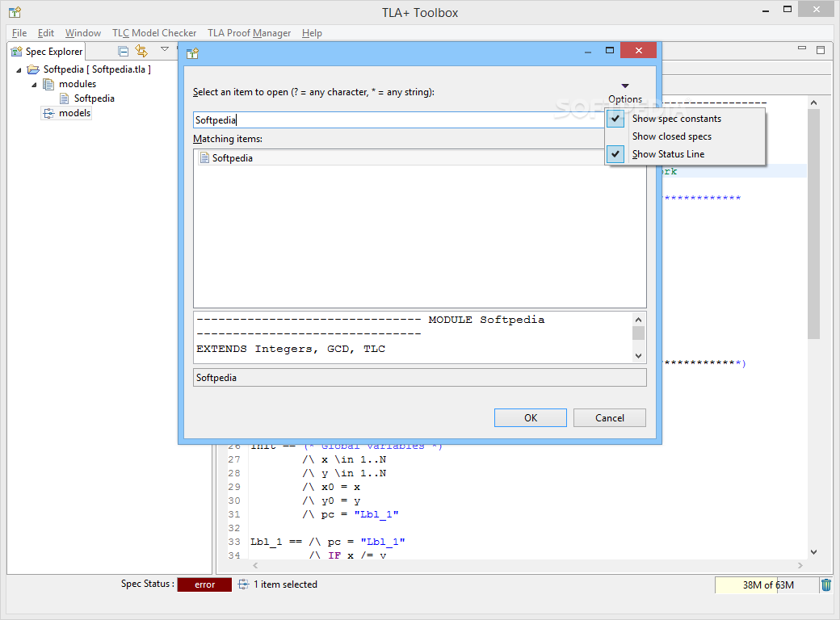The height and width of the screenshot is (620, 840).
Task: Click the modules folder icon in tree
Action: (x=48, y=84)
